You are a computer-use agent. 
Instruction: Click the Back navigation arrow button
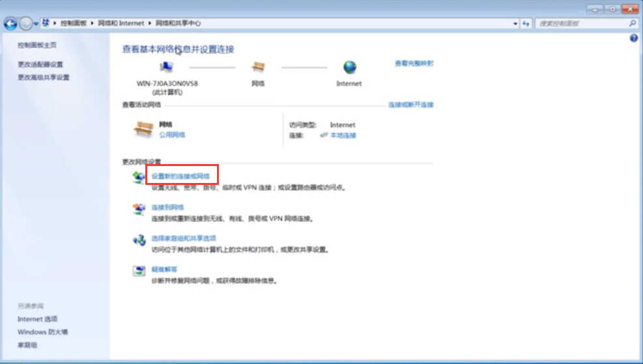pos(10,24)
